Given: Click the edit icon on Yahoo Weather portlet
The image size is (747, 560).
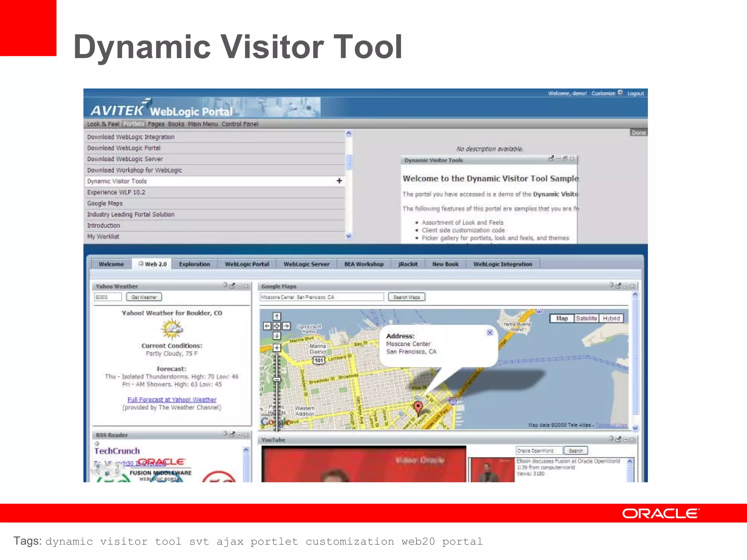Looking at the screenshot, I should click(x=232, y=285).
